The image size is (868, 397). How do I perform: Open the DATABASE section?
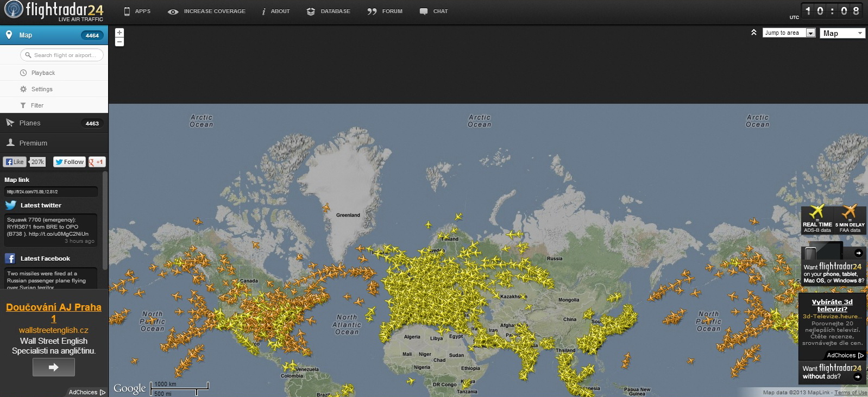[328, 11]
